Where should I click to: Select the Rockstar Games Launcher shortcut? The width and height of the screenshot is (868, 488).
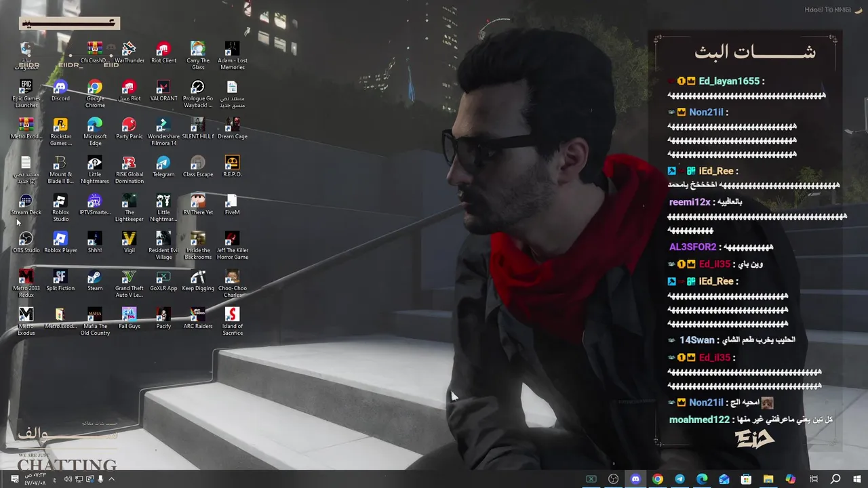(60, 131)
